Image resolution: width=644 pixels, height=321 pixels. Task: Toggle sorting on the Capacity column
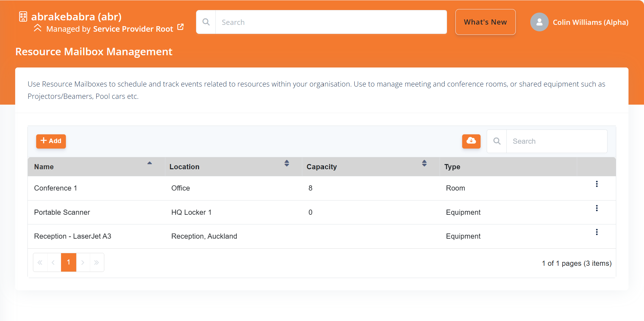pos(424,164)
